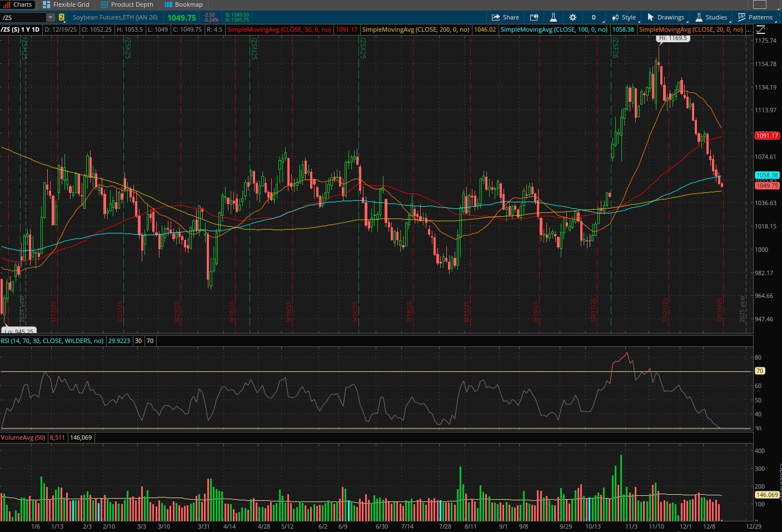Expand the D timeframe dropdown
Viewport: 782px width, 532px height.
pyautogui.click(x=592, y=17)
